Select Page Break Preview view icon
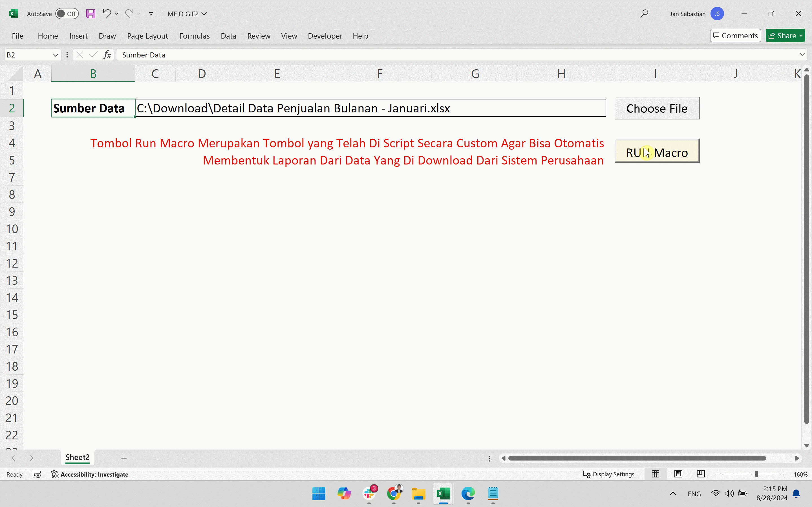 pyautogui.click(x=701, y=474)
